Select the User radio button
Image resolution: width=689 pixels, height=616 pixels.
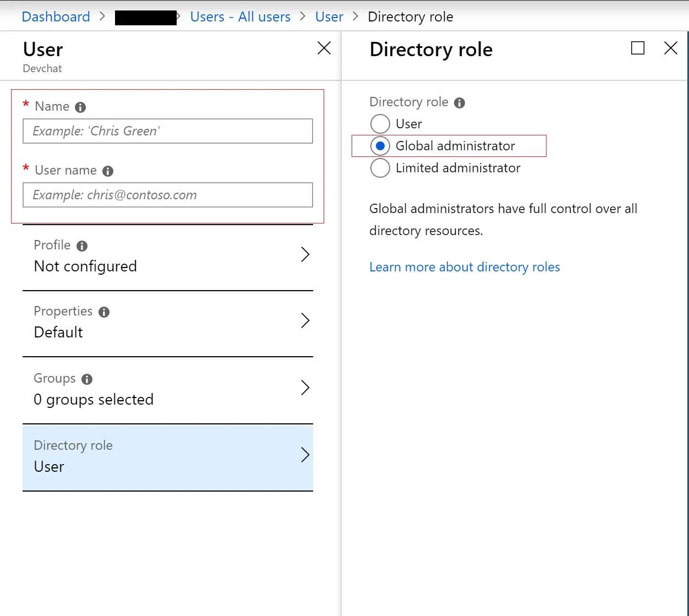(x=380, y=124)
